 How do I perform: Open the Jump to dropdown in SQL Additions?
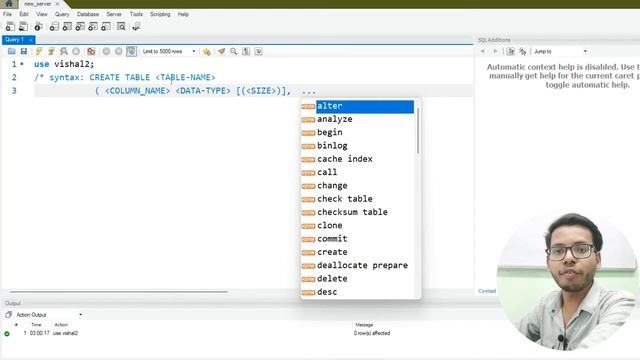coord(560,51)
